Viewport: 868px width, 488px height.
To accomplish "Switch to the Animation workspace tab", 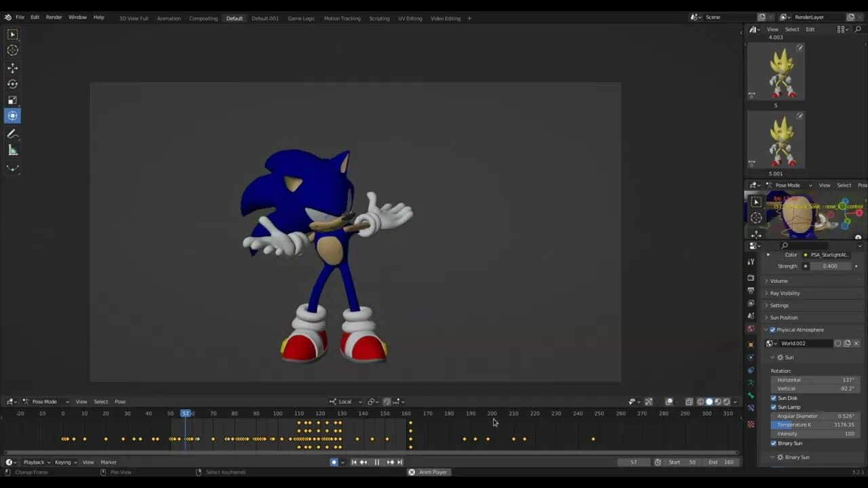I will click(169, 18).
